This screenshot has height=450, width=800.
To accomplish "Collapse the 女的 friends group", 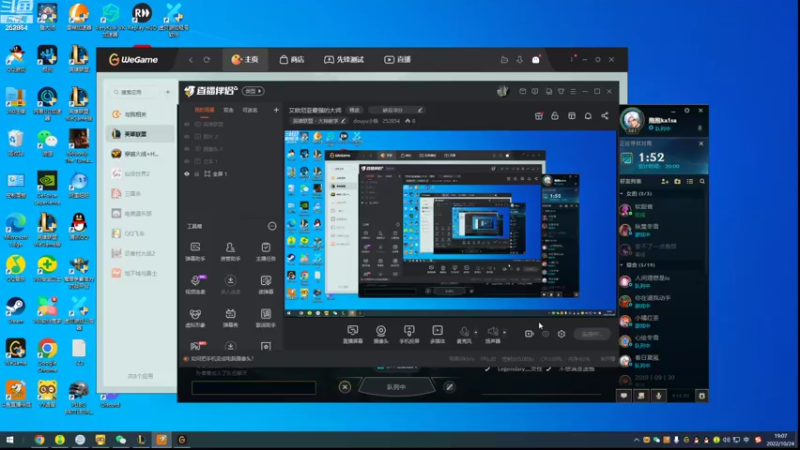I will 621,194.
